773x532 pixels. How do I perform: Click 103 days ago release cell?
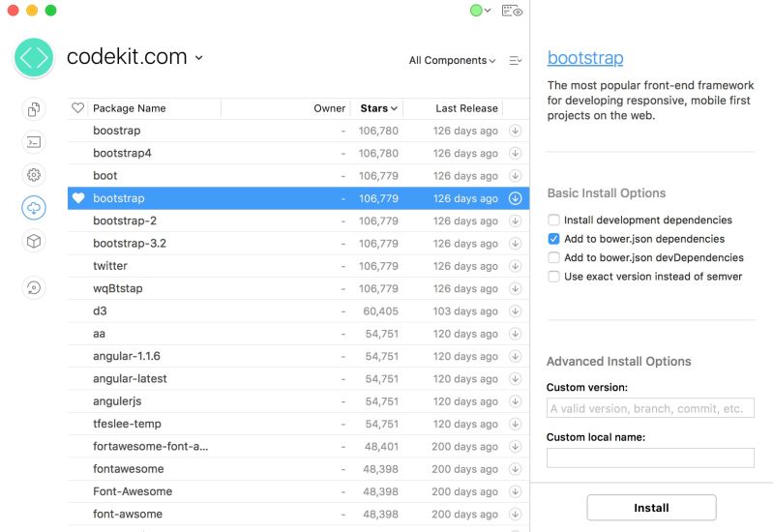(x=465, y=311)
